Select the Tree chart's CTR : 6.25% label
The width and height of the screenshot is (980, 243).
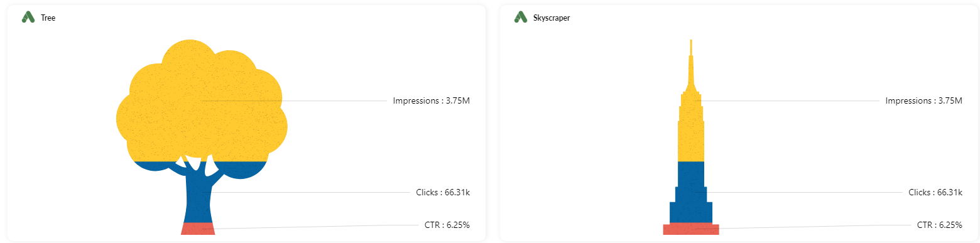(447, 225)
